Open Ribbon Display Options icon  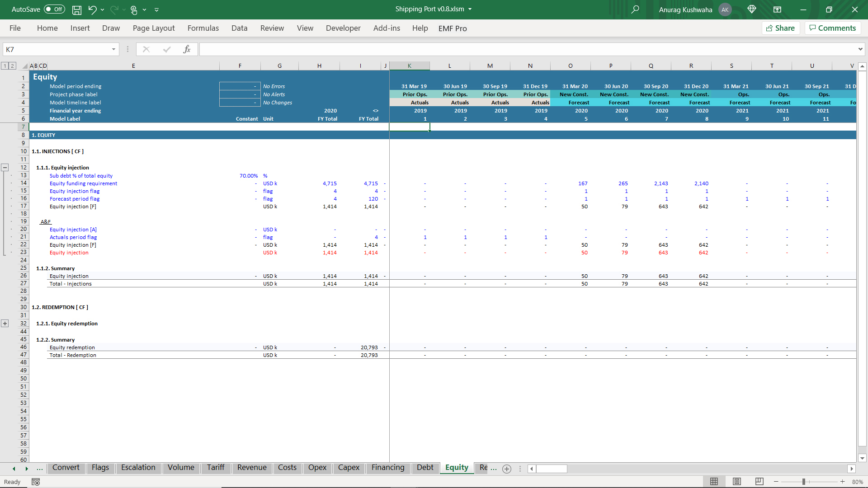[x=777, y=9]
